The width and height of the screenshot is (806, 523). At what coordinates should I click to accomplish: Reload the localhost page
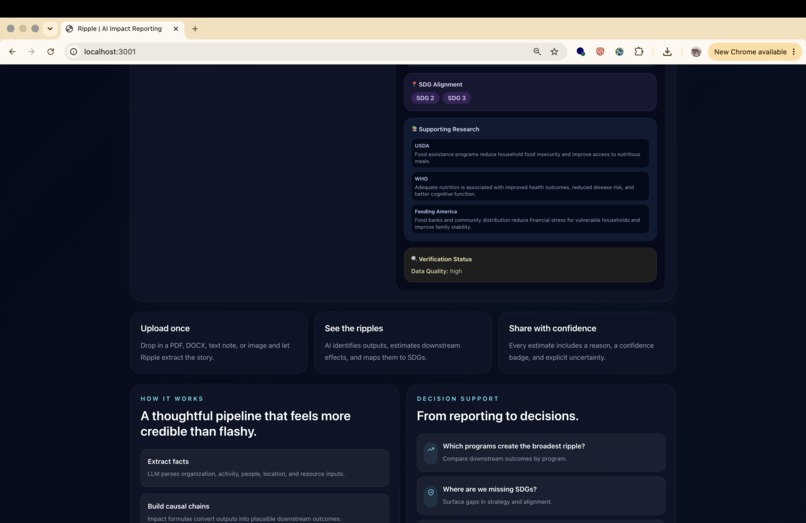50,51
